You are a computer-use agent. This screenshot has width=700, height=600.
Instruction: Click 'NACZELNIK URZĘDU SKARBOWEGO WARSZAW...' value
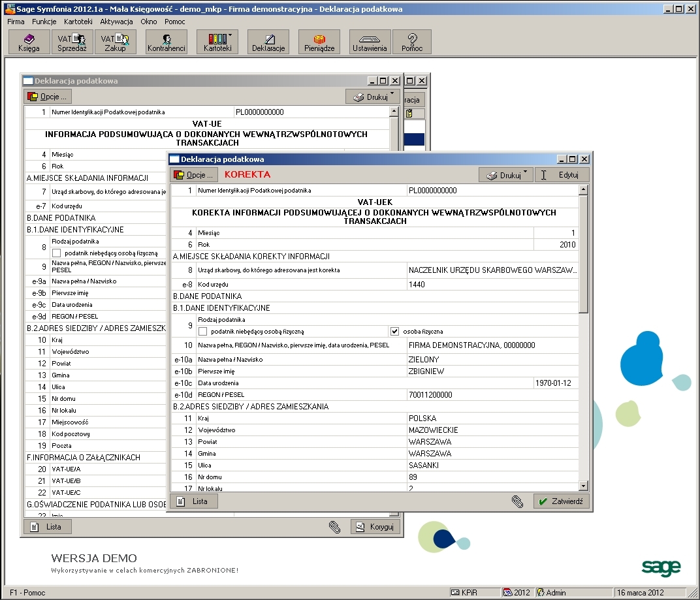[492, 270]
